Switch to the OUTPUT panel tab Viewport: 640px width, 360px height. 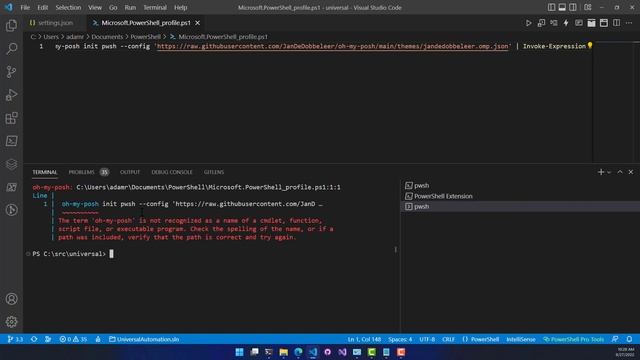130,172
